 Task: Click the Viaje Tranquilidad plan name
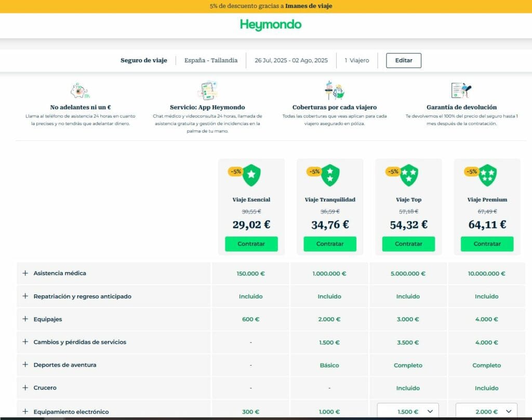330,200
